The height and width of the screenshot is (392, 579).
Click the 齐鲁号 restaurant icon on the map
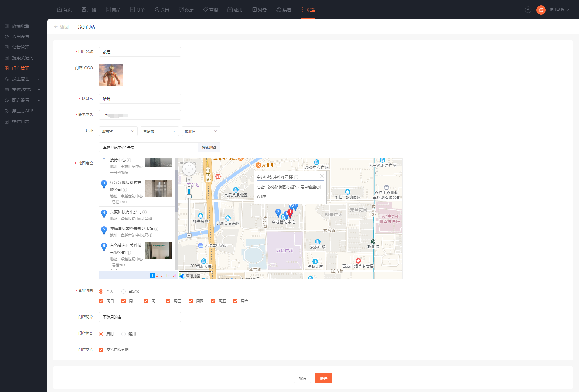258,165
